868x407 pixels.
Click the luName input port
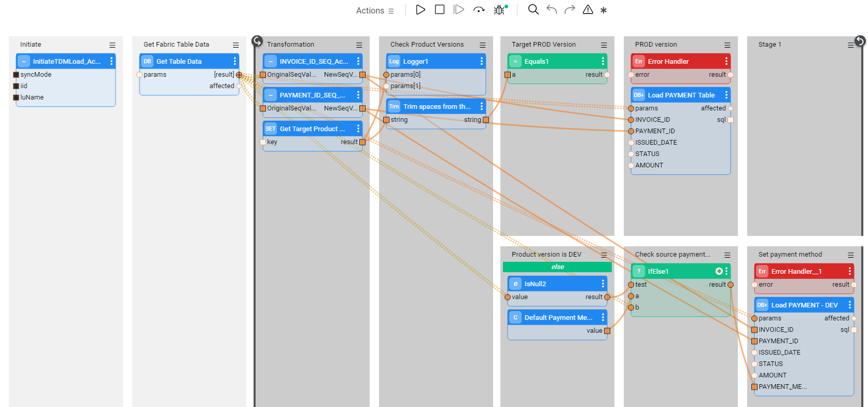point(16,97)
